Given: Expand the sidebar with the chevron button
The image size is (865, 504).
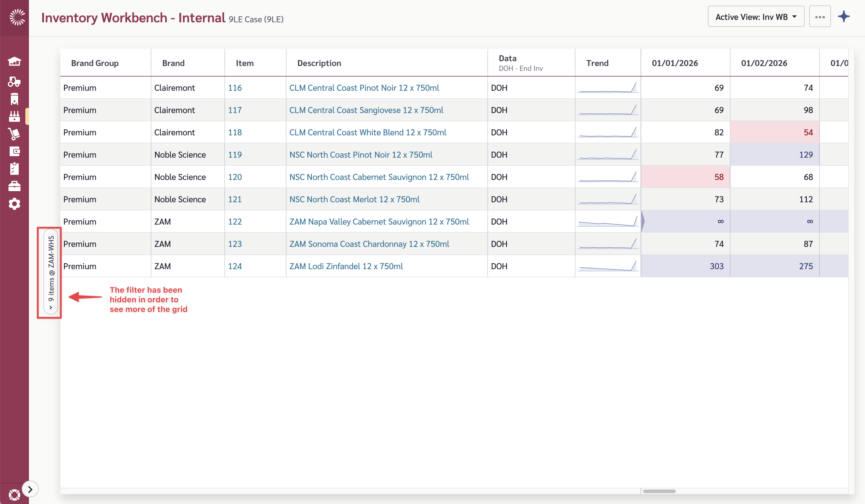Looking at the screenshot, I should (30, 489).
